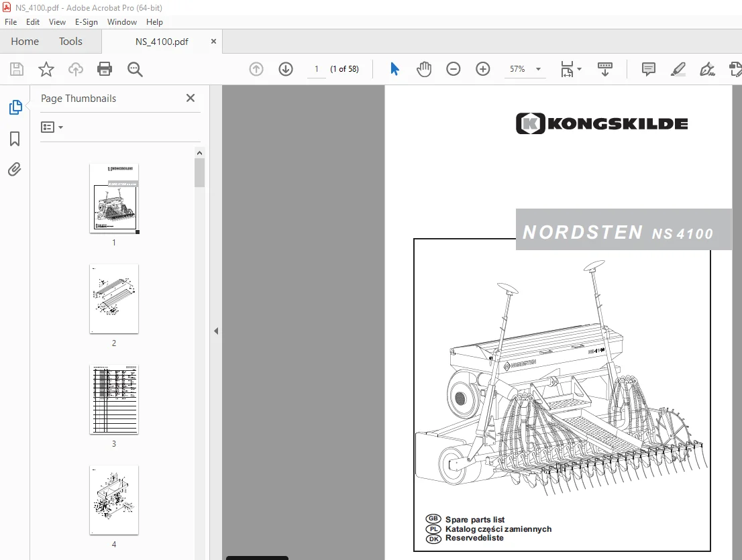
Task: Open the E-Sign menu
Action: (86, 21)
